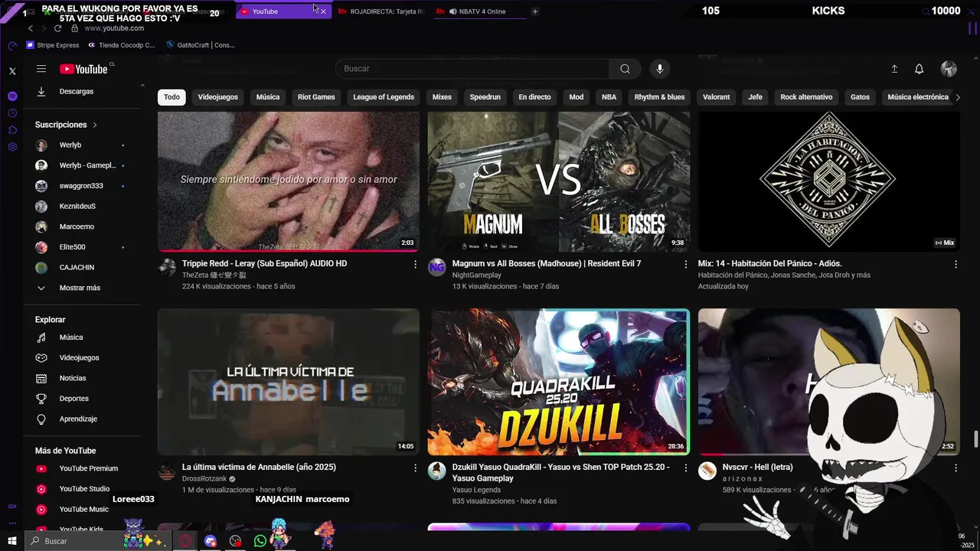Select the Todo filter chip

(x=171, y=97)
